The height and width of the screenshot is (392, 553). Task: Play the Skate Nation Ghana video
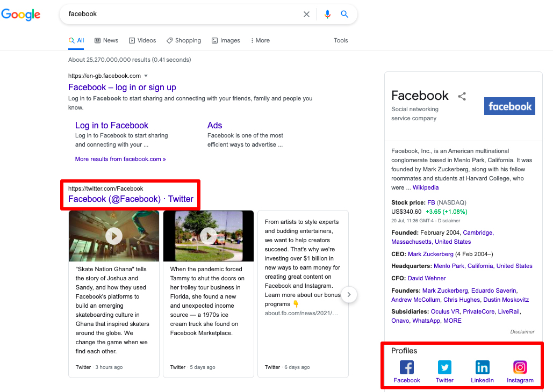tap(114, 236)
